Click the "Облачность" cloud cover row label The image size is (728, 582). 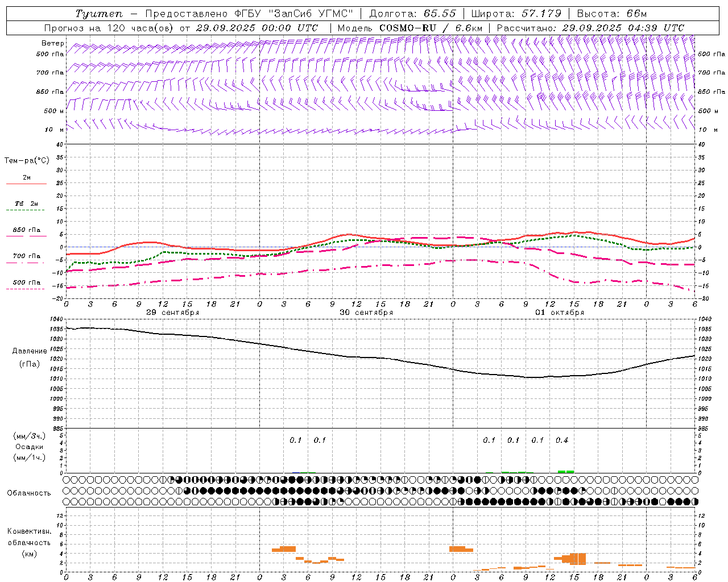(29, 493)
